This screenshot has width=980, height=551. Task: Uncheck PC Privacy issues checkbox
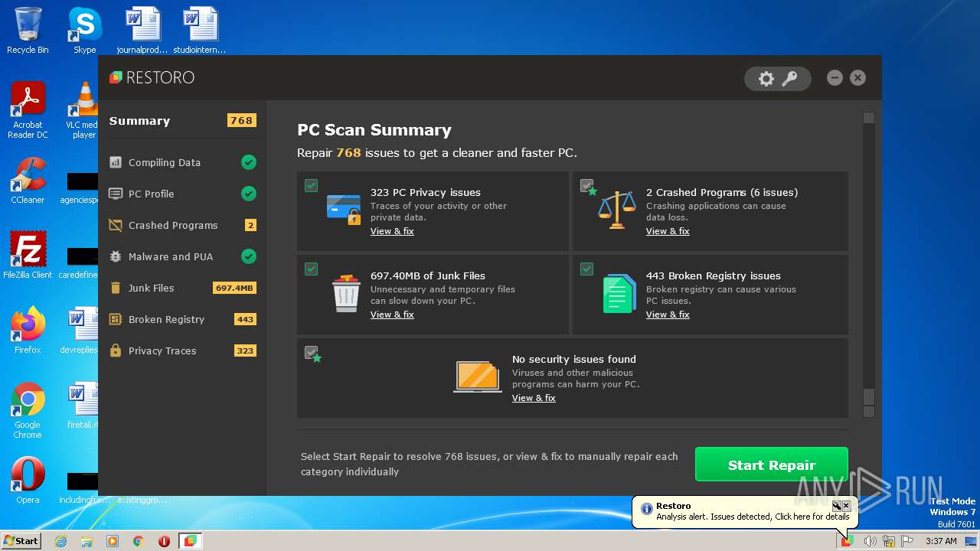tap(311, 185)
